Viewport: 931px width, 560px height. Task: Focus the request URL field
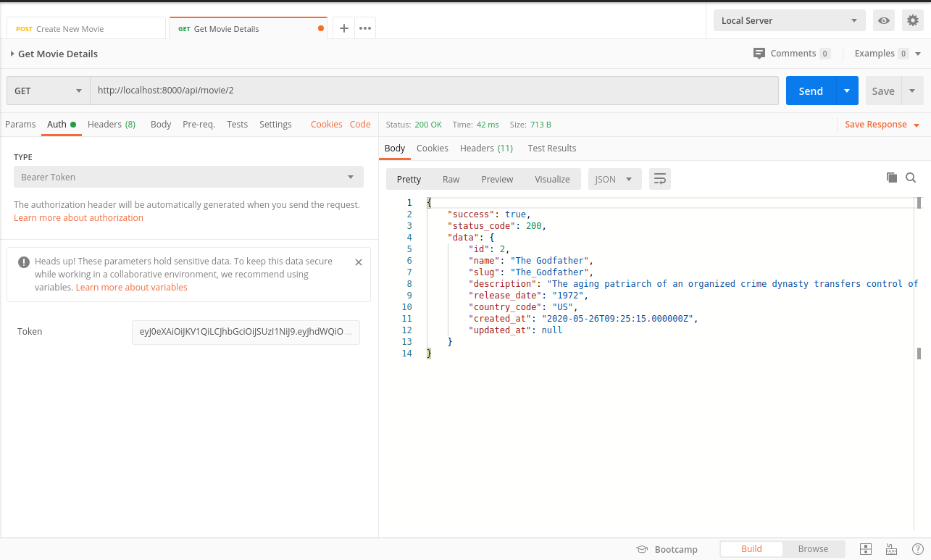coord(434,91)
